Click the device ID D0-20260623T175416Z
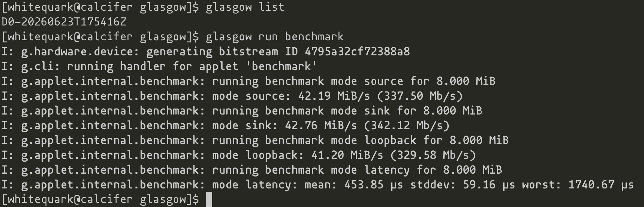Screen dimensions: 644x207 [x=64, y=22]
